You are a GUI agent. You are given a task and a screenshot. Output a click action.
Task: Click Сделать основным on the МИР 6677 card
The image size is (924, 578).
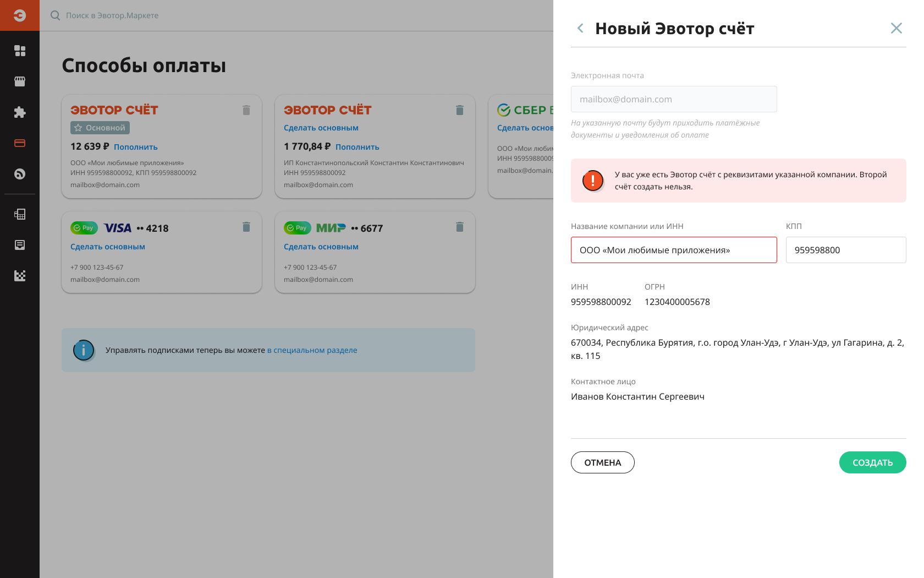(x=321, y=247)
